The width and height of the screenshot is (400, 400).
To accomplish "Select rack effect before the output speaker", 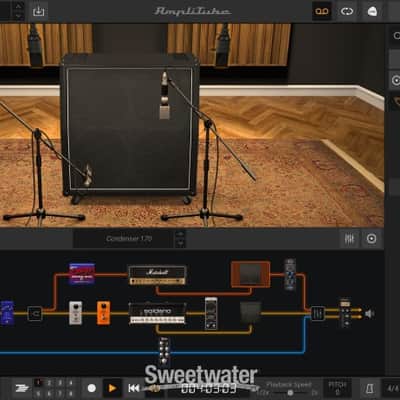I will click(x=345, y=313).
